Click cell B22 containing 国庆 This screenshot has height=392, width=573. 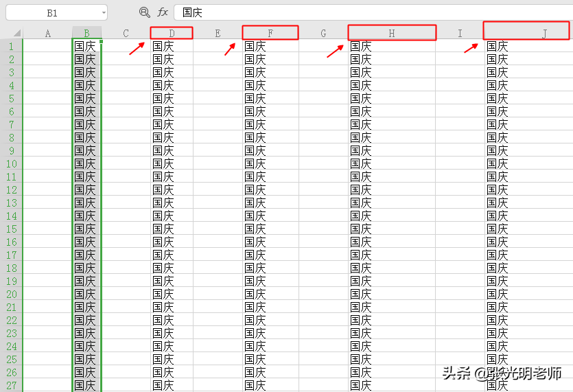(x=86, y=320)
